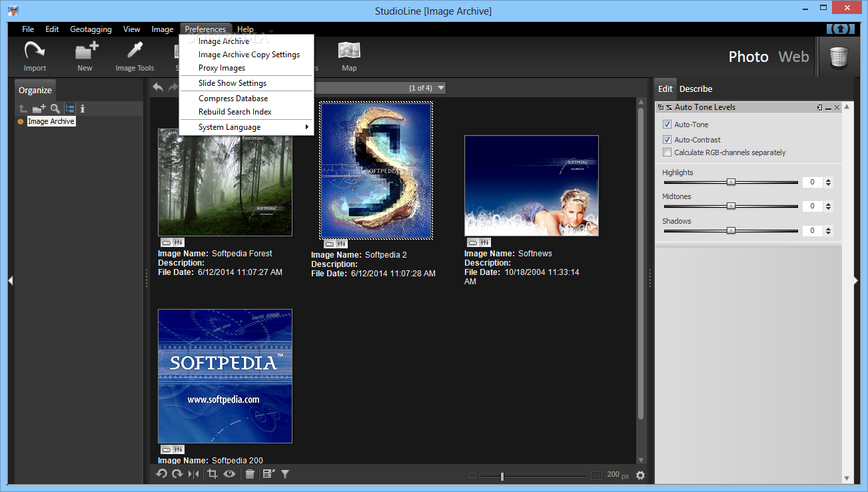
Task: Click the collapse icon beside Auto Tone Levels title
Action: [x=669, y=107]
